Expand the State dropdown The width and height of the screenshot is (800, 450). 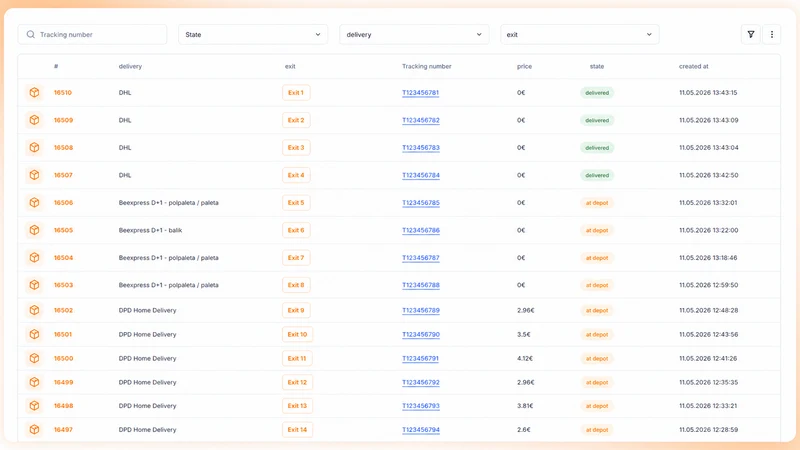pos(253,35)
